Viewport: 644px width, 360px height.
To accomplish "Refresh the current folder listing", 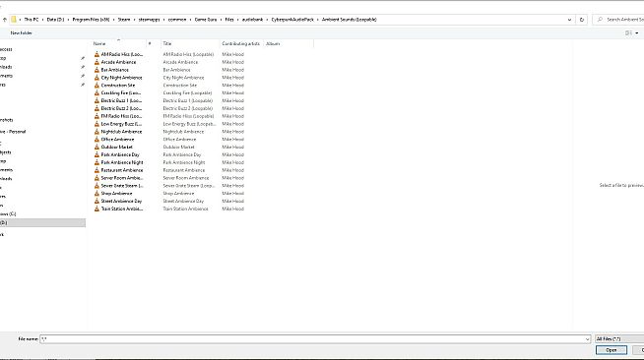I will coord(582,20).
